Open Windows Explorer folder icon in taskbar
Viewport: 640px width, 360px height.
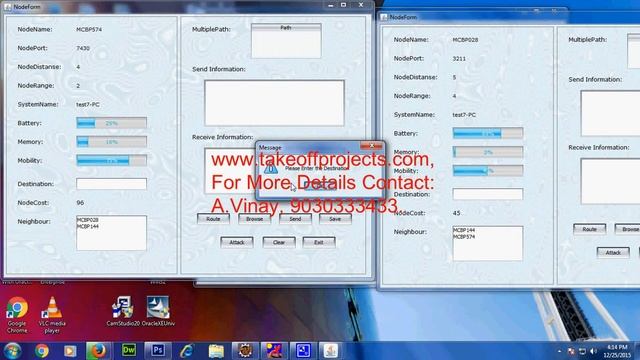[x=216, y=351]
